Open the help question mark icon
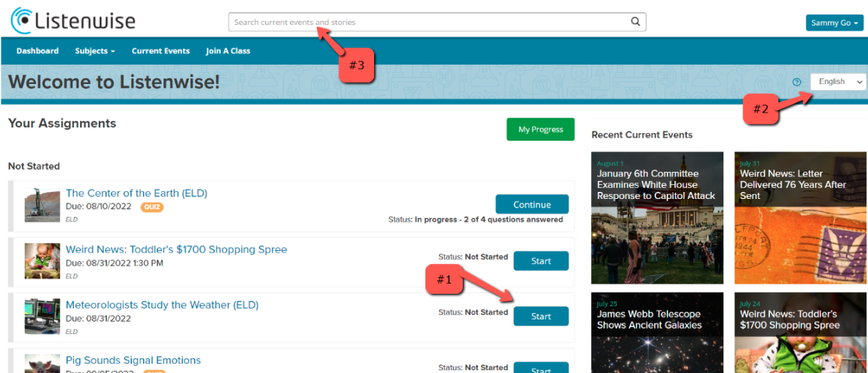Screen dimensions: 868x373 (x=796, y=82)
